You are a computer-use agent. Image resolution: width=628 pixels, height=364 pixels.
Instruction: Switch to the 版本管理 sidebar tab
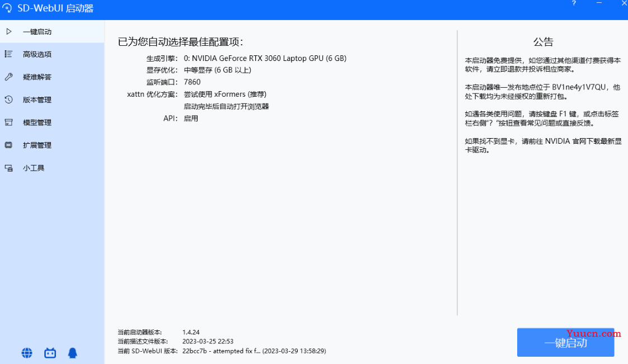tap(52, 100)
